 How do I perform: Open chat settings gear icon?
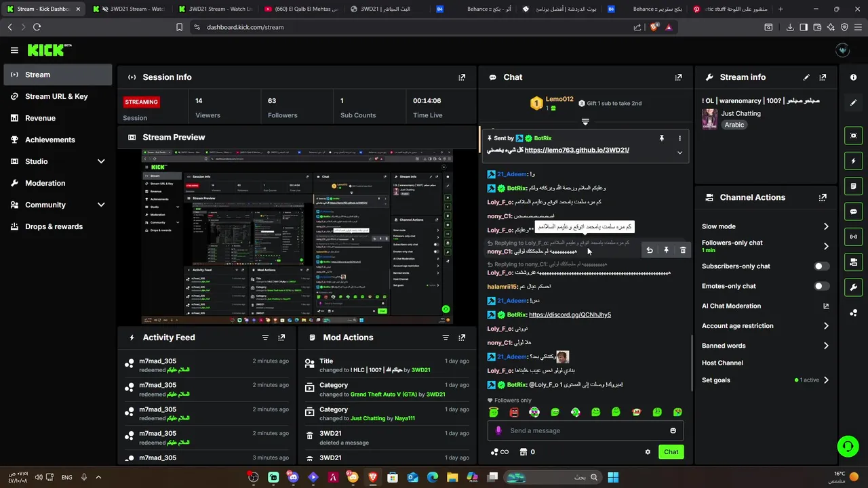648,452
